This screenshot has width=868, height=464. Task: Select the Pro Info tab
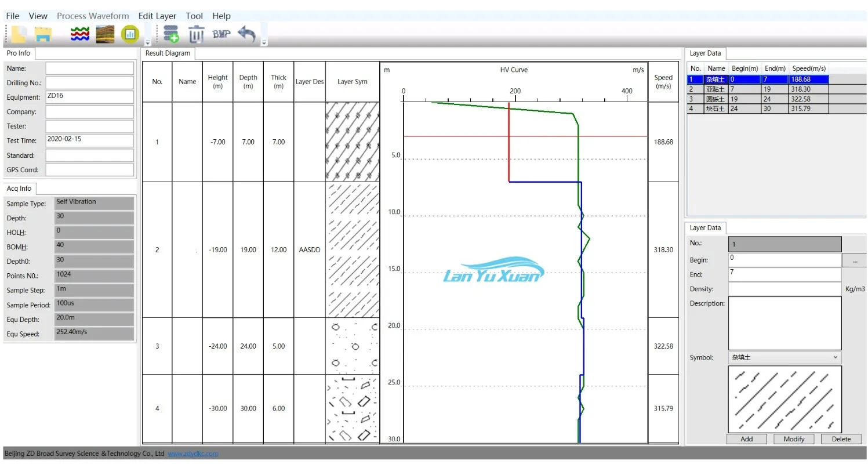pos(19,53)
